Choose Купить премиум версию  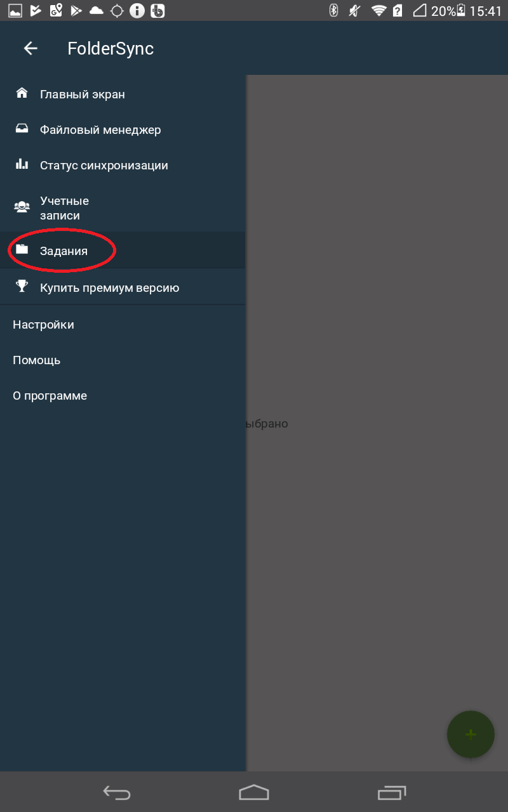[x=123, y=287]
